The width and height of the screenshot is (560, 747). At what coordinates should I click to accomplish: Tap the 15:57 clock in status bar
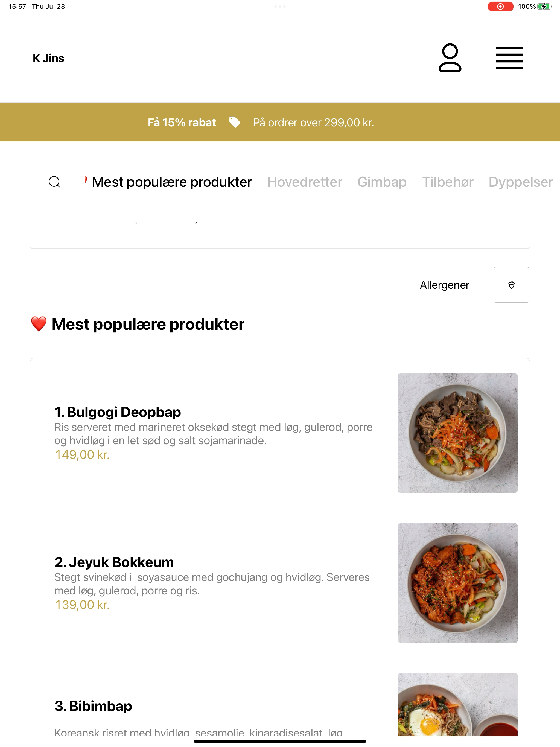tap(17, 6)
